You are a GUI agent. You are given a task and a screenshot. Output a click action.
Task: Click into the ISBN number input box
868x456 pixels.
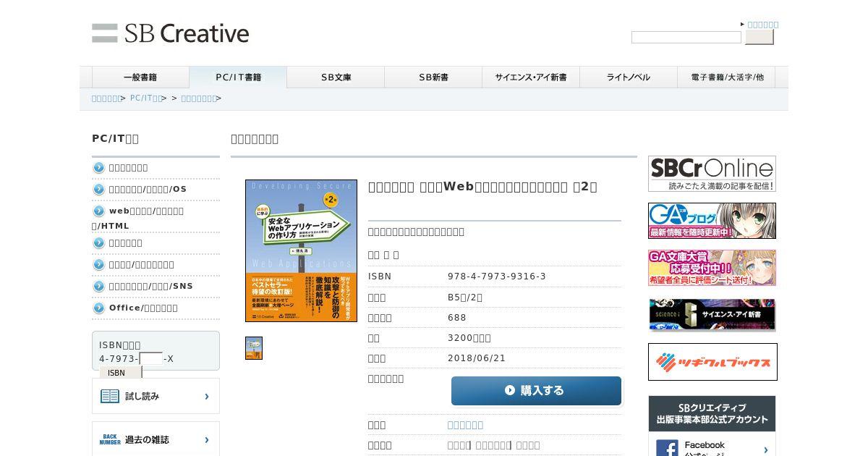click(151, 358)
